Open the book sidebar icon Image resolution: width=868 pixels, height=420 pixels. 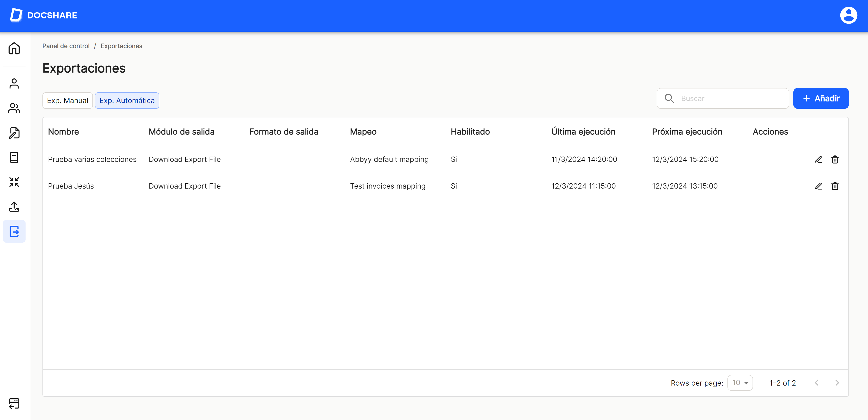pyautogui.click(x=14, y=157)
